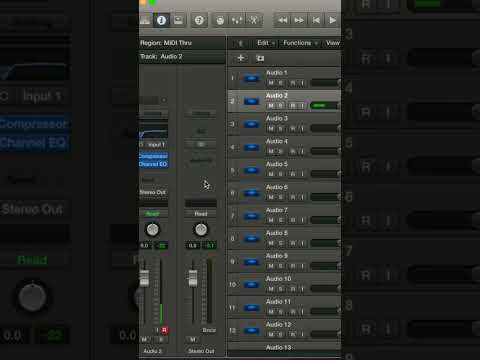Click the Audio 12 track icon

pyautogui.click(x=252, y=331)
